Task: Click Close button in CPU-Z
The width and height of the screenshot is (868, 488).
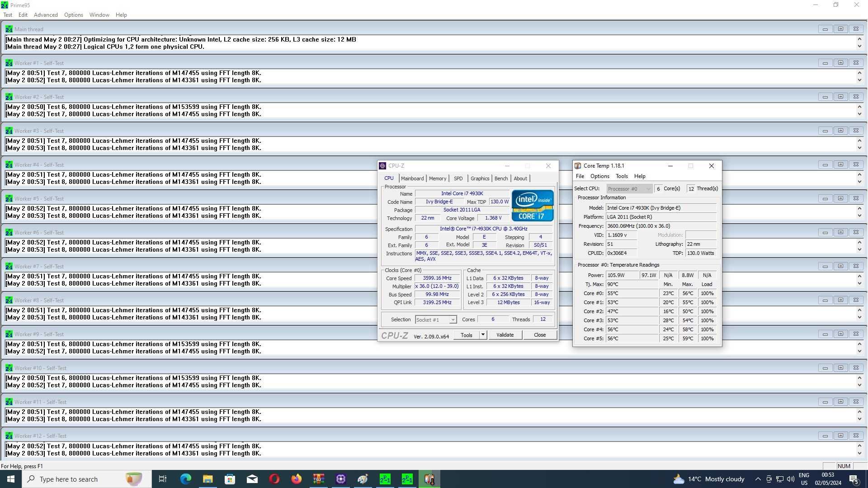Action: 539,335
